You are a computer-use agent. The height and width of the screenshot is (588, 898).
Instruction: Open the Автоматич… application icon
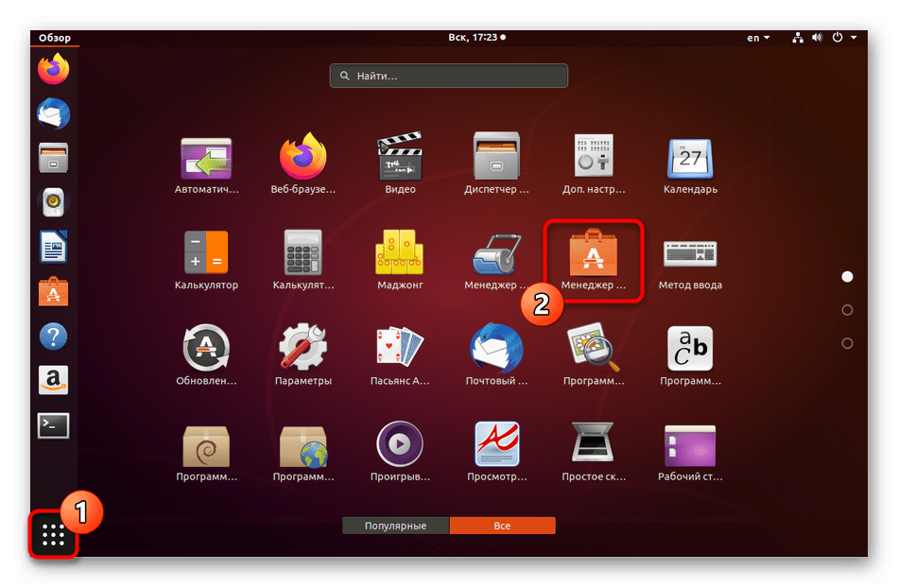pos(206,164)
